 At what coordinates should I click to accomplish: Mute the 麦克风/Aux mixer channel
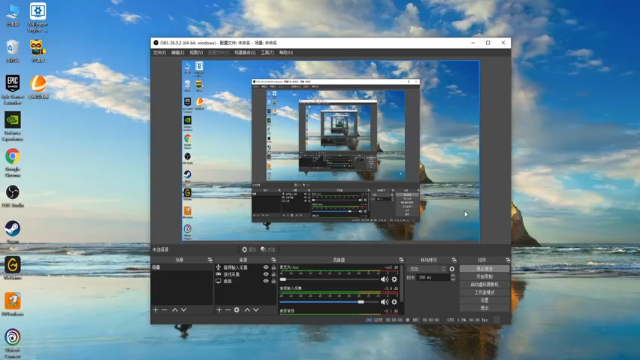point(384,280)
